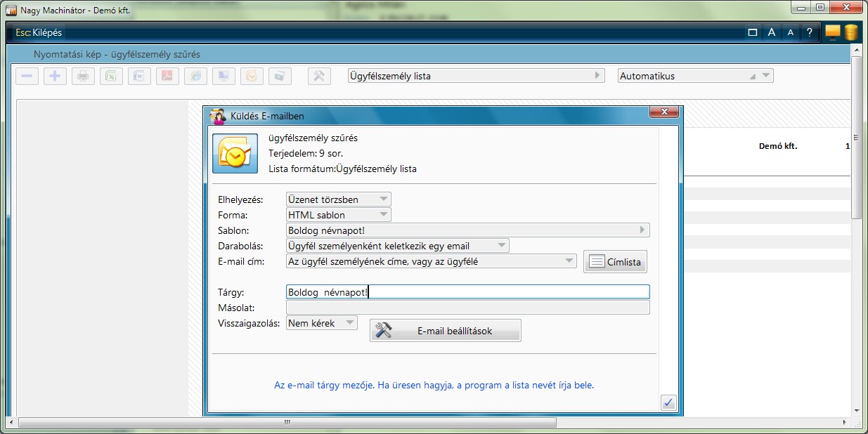The height and width of the screenshot is (434, 868).
Task: Confirm with the checkmark button in the dialog
Action: coord(668,402)
